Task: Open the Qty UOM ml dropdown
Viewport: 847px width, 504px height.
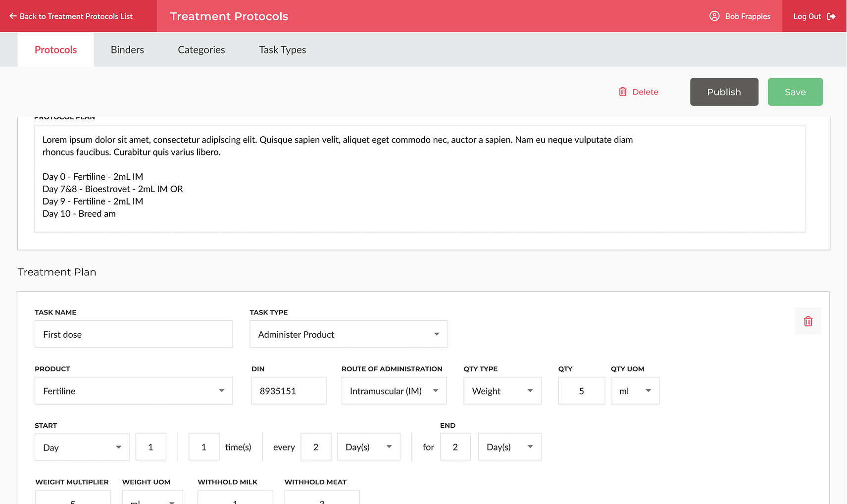Action: point(648,391)
